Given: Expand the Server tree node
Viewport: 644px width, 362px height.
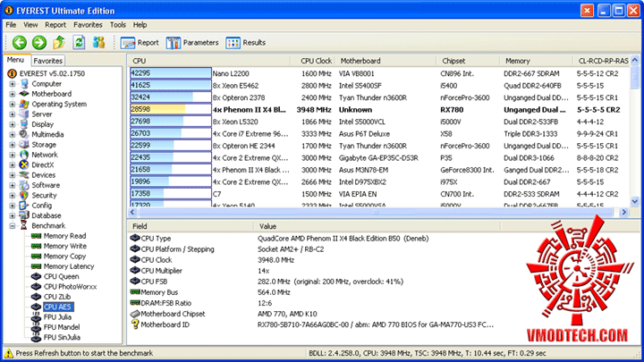Looking at the screenshot, I should coord(13,114).
